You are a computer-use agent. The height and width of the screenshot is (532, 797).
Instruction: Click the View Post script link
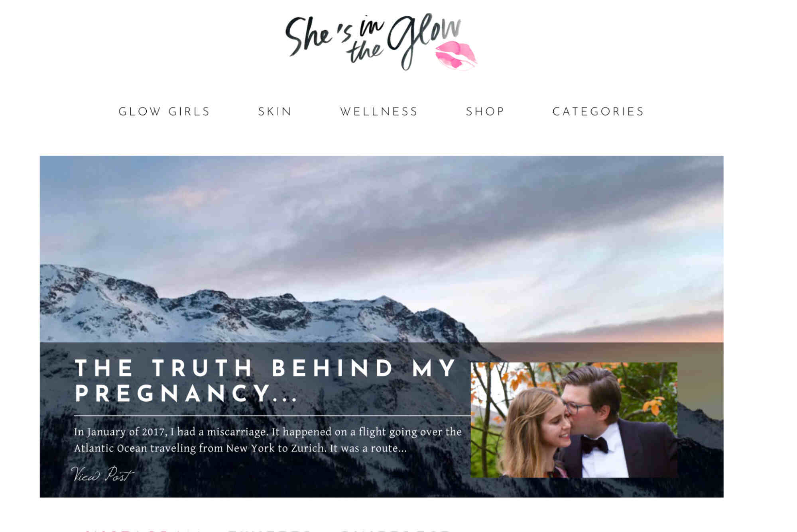point(102,474)
